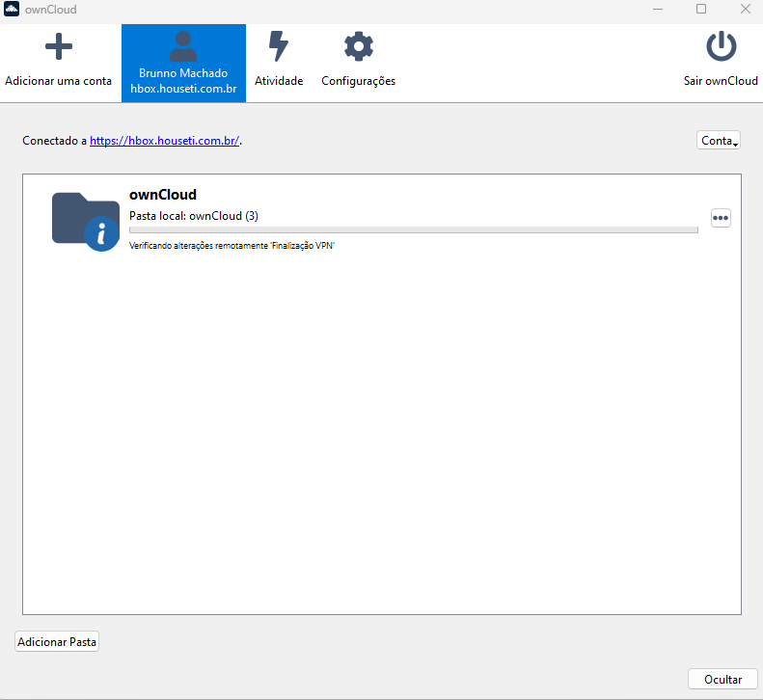Open the Atividade lightning bolt tab
The width and height of the screenshot is (763, 700).
click(x=279, y=47)
